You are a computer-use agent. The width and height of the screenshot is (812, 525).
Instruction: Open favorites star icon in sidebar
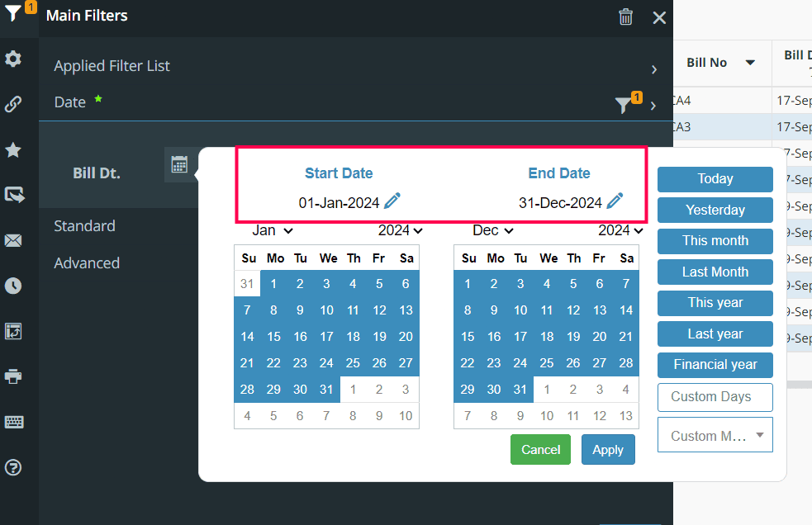(x=13, y=150)
